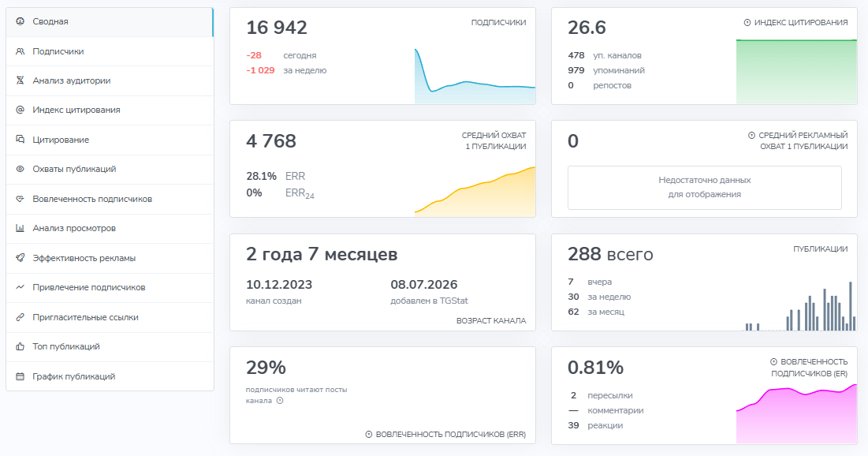The image size is (868, 456).
Task: Click the publications bar chart
Action: point(799,306)
